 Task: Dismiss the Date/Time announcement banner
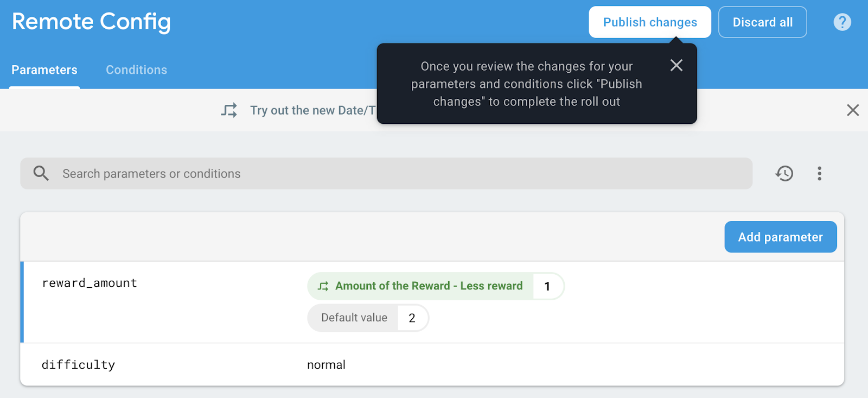(x=852, y=110)
